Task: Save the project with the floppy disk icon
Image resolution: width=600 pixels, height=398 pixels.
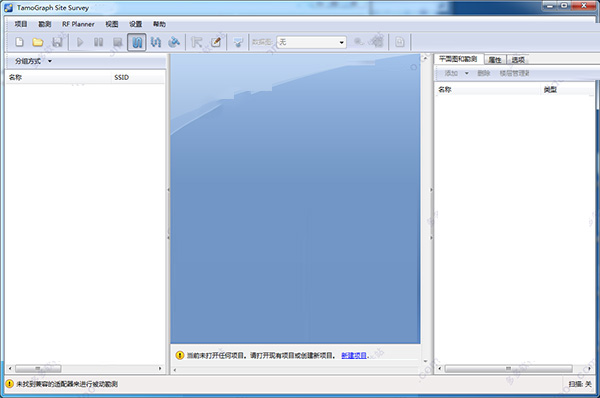Action: [x=57, y=42]
